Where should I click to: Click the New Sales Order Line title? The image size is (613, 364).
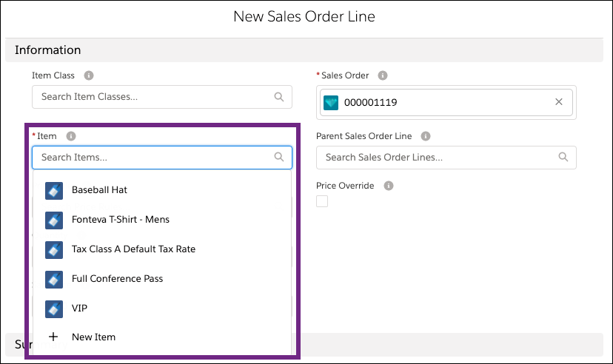click(304, 16)
